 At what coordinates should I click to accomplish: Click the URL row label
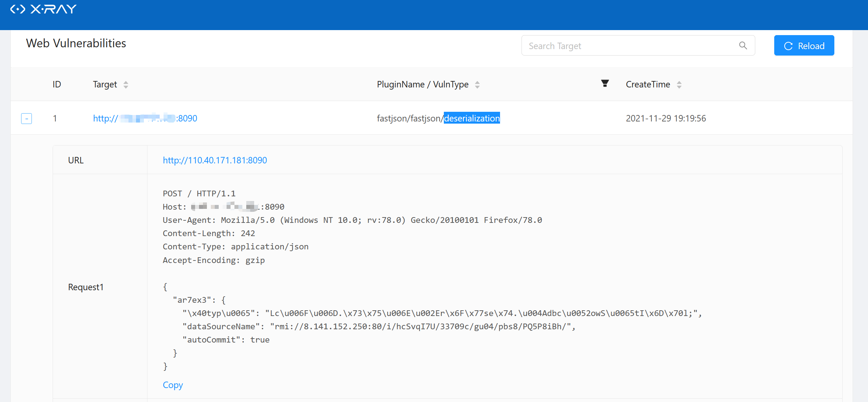pyautogui.click(x=76, y=160)
